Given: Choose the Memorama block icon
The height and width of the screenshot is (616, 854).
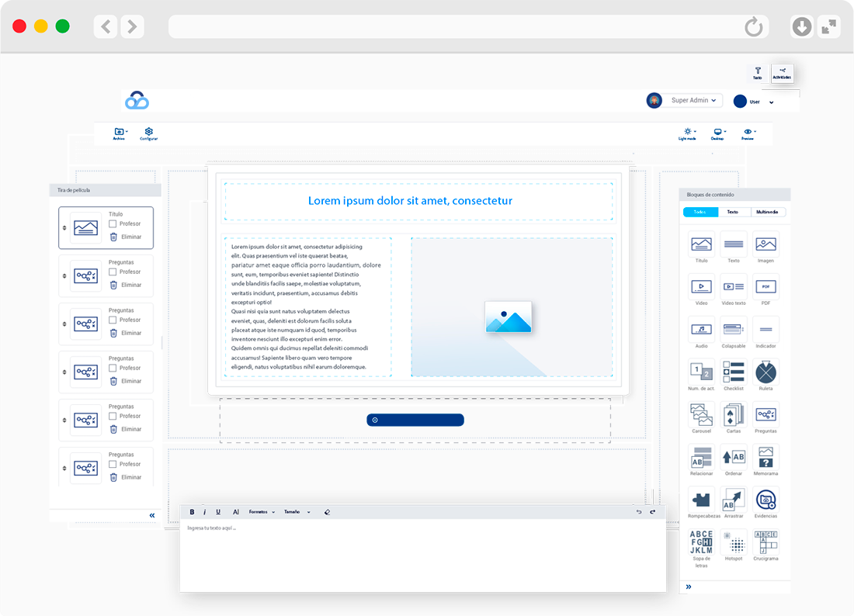Looking at the screenshot, I should [x=765, y=457].
